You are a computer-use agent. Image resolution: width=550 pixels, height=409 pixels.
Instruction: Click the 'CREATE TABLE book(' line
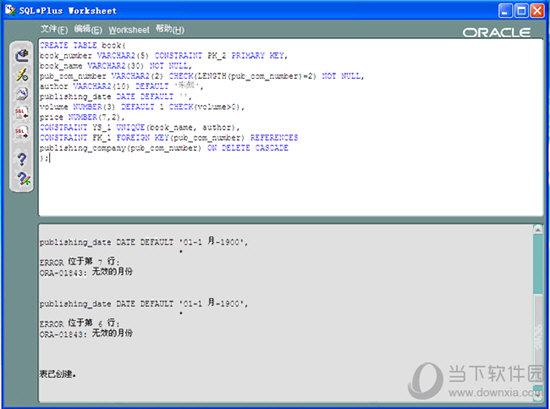tap(83, 45)
